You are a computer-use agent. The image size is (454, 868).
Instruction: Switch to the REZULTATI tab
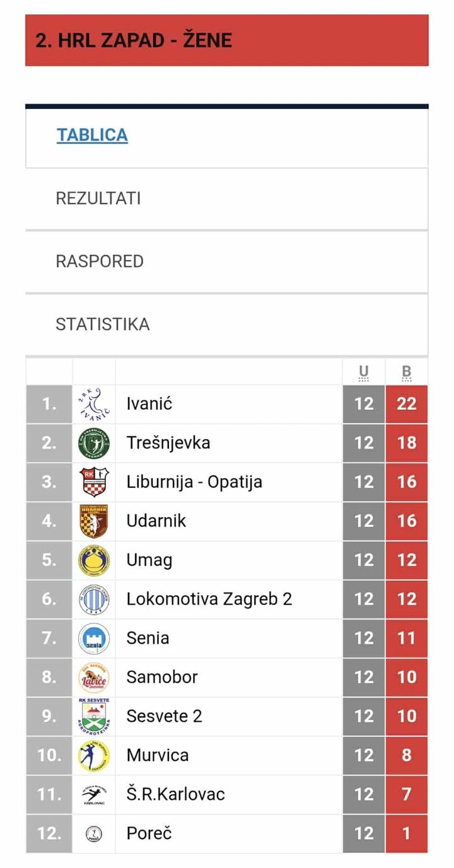(x=98, y=199)
